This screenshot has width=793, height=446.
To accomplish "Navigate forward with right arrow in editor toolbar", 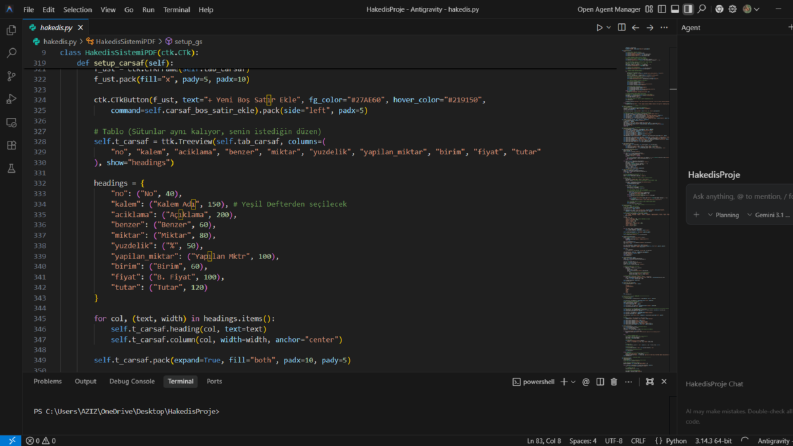I will [x=650, y=28].
